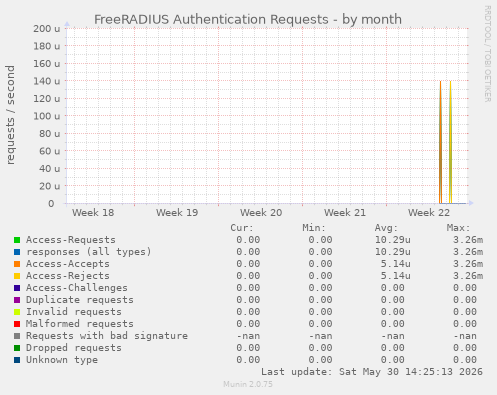Select the dark blue Access-Challenges swatch
The width and height of the screenshot is (497, 395).
[17, 288]
